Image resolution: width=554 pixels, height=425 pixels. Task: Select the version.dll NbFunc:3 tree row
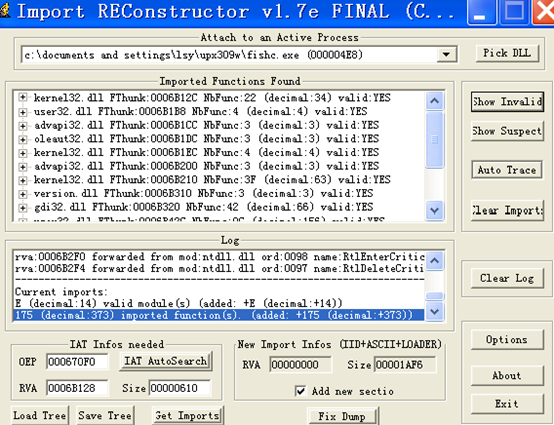(203, 194)
